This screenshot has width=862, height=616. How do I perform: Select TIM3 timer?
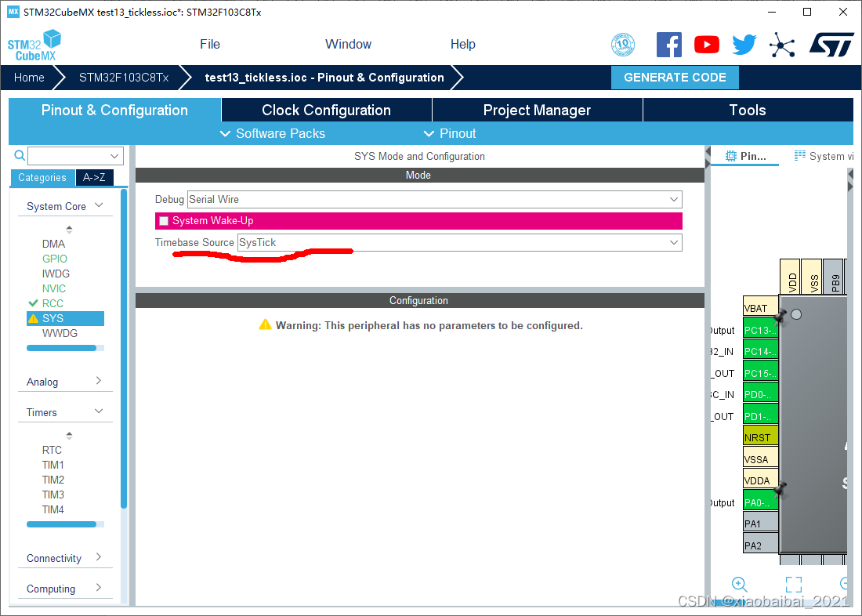tap(53, 495)
